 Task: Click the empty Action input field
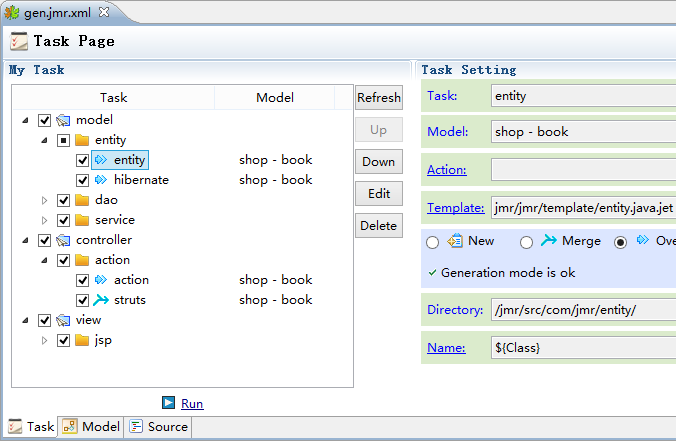click(x=583, y=169)
